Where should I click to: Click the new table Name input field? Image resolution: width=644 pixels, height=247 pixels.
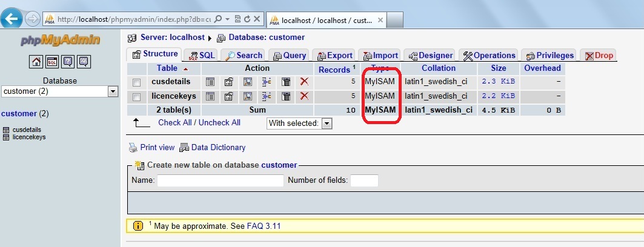click(220, 180)
